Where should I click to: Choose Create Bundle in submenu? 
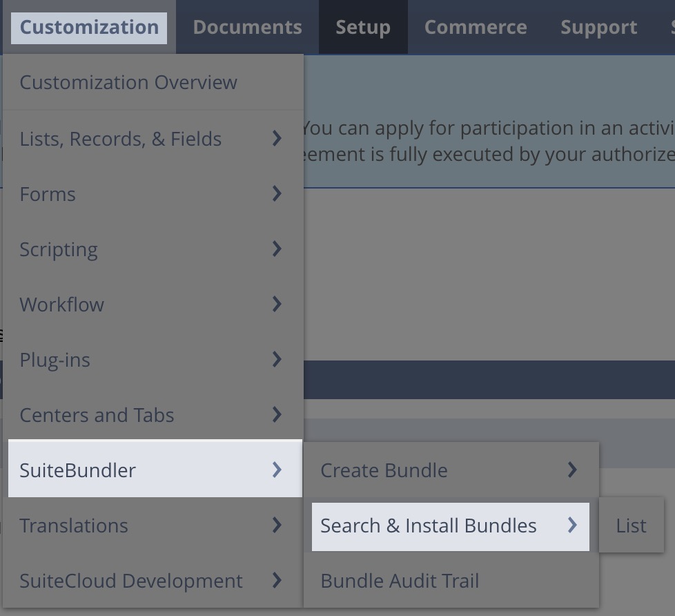pyautogui.click(x=451, y=470)
